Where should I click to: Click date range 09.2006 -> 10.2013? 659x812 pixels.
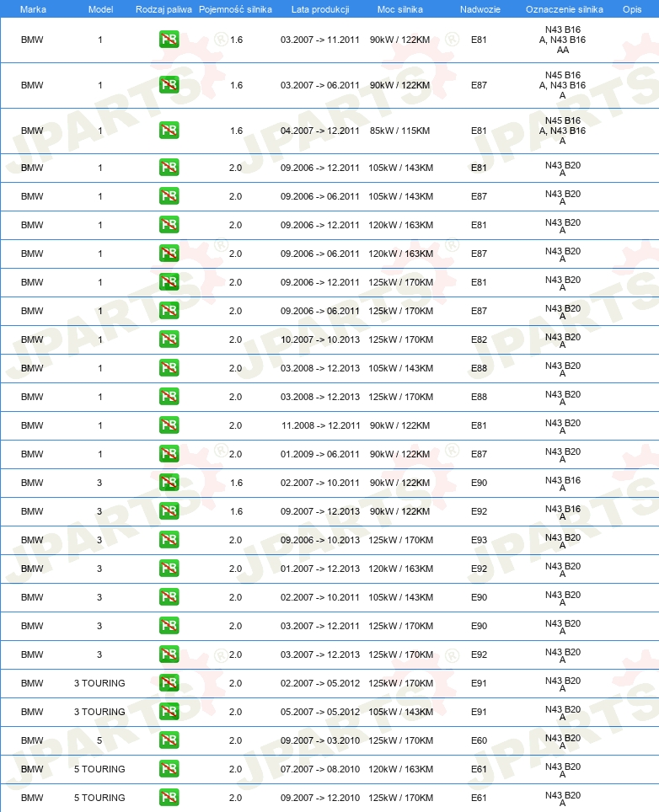pyautogui.click(x=320, y=540)
